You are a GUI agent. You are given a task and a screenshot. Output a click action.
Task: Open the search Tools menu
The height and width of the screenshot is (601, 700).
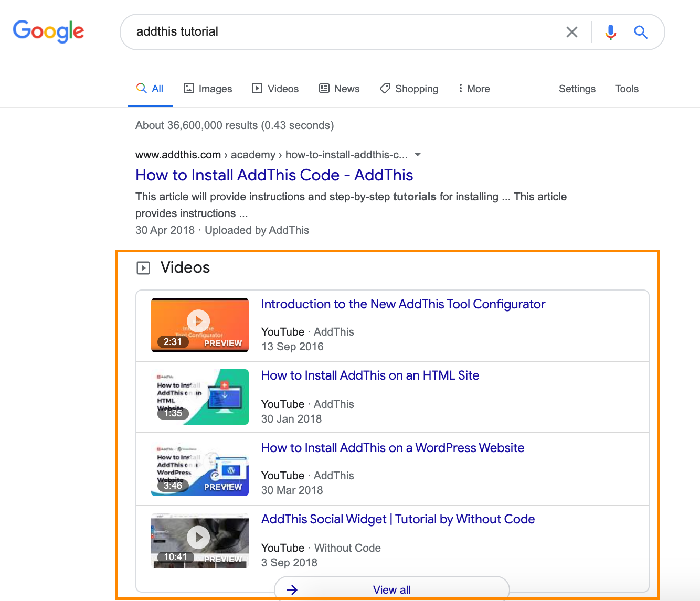click(x=627, y=89)
